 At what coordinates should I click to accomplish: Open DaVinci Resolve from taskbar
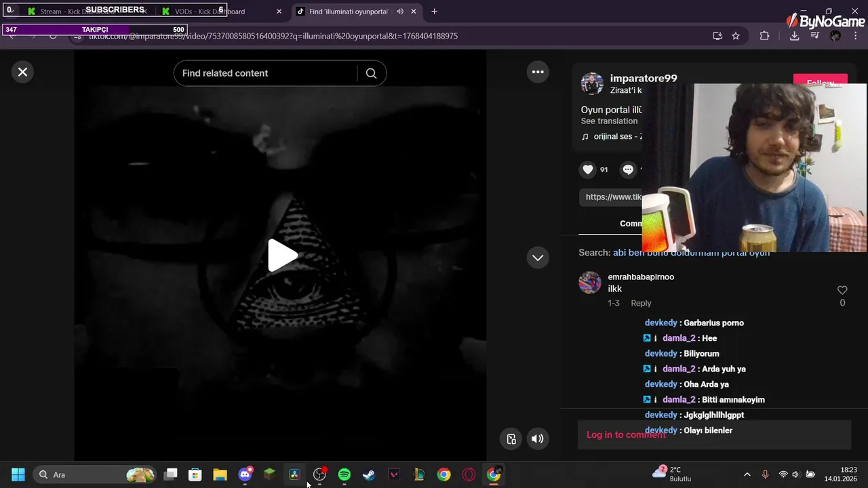click(x=294, y=474)
